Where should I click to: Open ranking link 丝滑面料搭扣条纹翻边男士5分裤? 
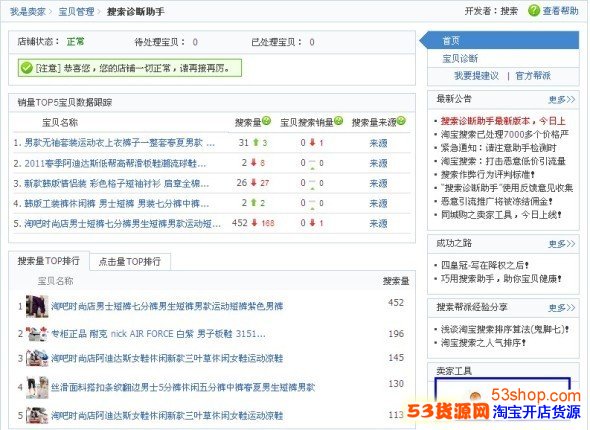pyautogui.click(x=183, y=387)
